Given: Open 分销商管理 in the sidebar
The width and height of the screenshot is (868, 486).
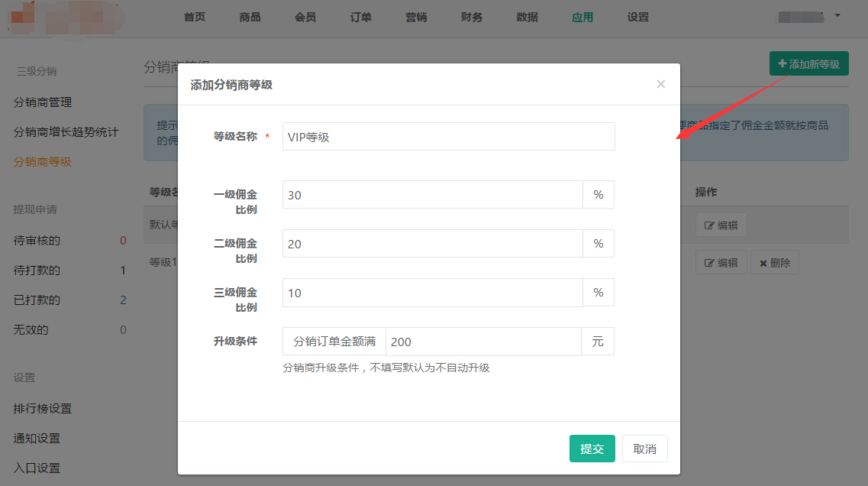Looking at the screenshot, I should point(43,102).
